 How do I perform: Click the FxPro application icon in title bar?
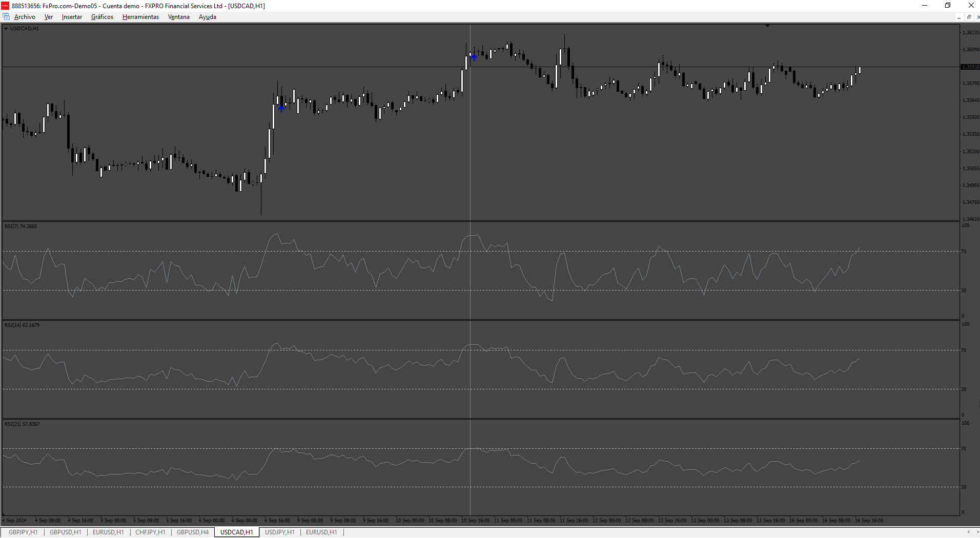[x=5, y=6]
